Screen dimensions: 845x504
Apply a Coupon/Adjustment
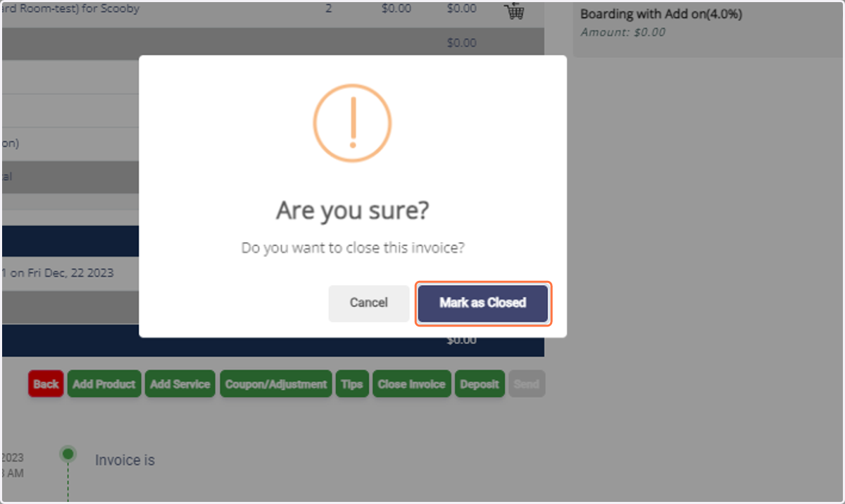276,384
